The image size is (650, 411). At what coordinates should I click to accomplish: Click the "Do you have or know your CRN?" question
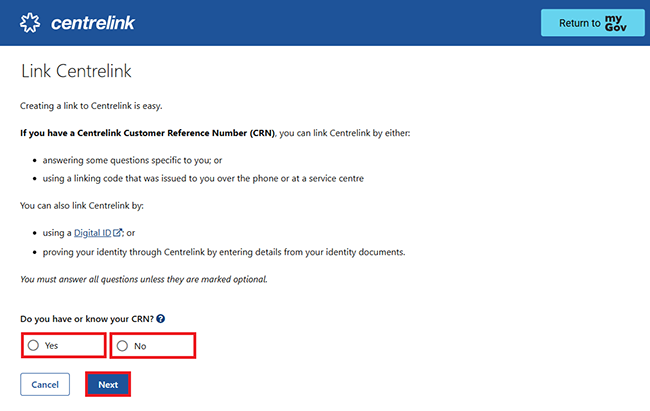(x=86, y=319)
